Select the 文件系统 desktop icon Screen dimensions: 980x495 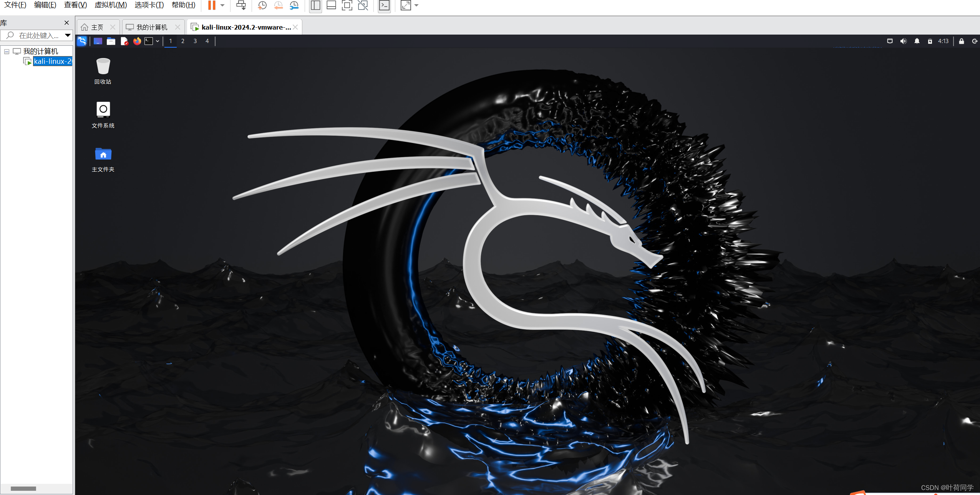(103, 115)
